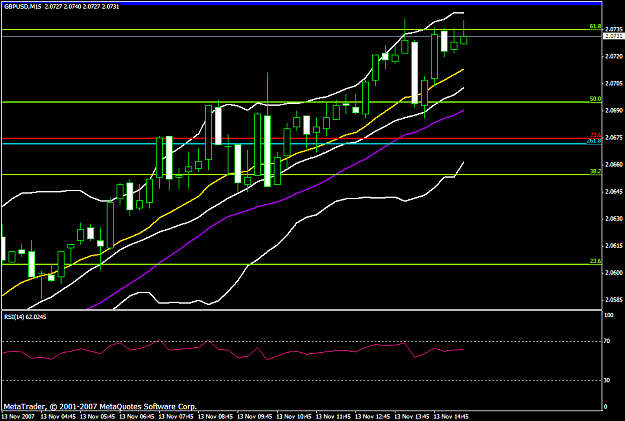
Task: Click the 2.0600 price on the axis
Action: (x=614, y=273)
